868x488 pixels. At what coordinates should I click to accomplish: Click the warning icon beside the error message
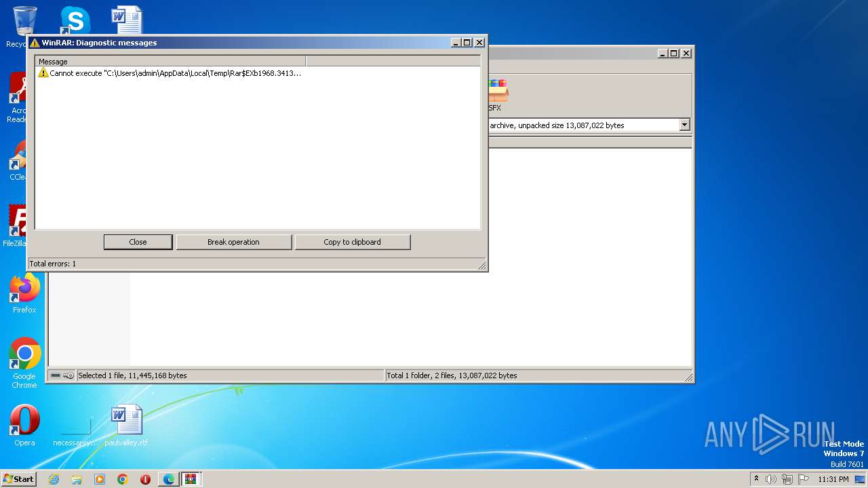43,73
